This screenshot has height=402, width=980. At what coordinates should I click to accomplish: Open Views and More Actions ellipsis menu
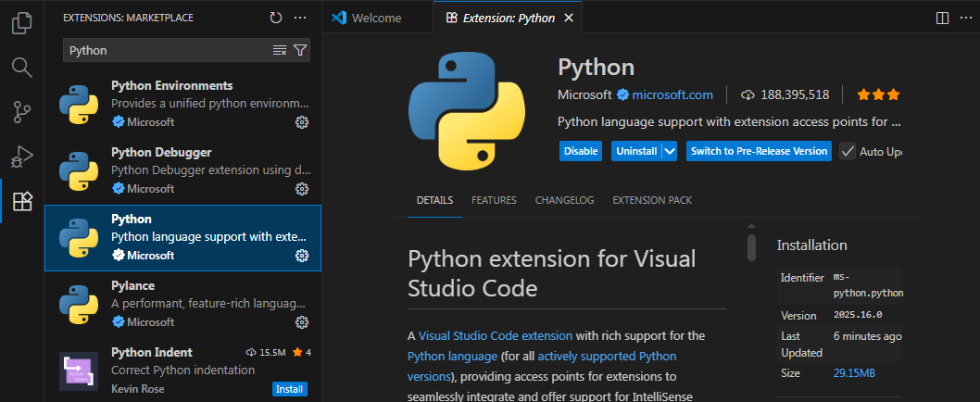pyautogui.click(x=300, y=18)
